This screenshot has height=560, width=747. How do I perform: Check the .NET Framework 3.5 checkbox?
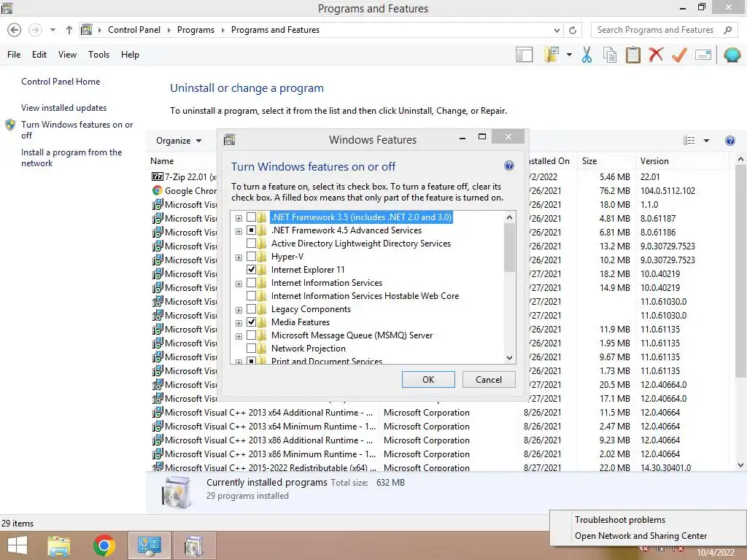[251, 217]
